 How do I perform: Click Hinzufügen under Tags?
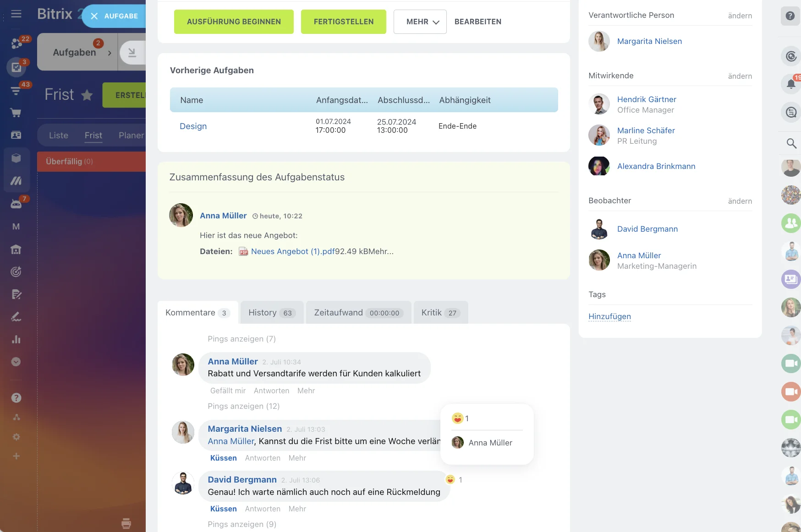609,316
